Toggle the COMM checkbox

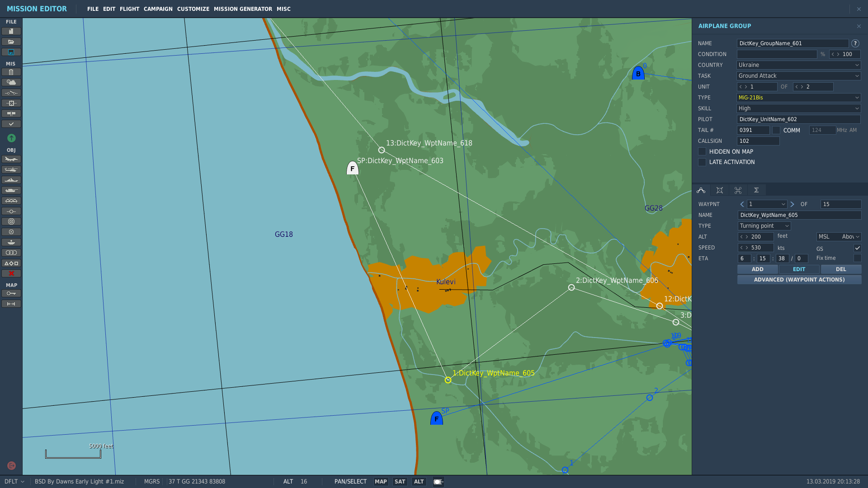click(x=776, y=130)
